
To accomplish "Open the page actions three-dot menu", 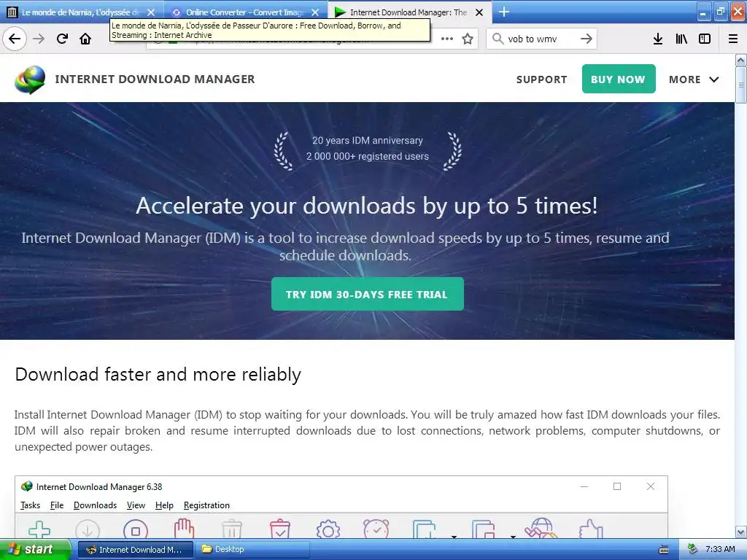I will click(x=447, y=39).
